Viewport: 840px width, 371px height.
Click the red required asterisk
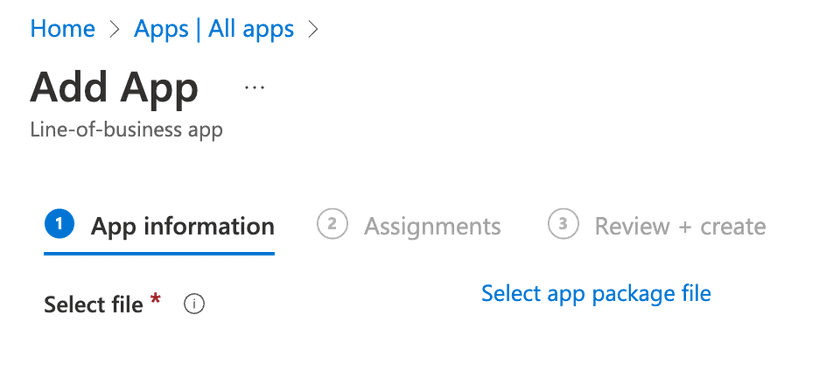pos(155,300)
